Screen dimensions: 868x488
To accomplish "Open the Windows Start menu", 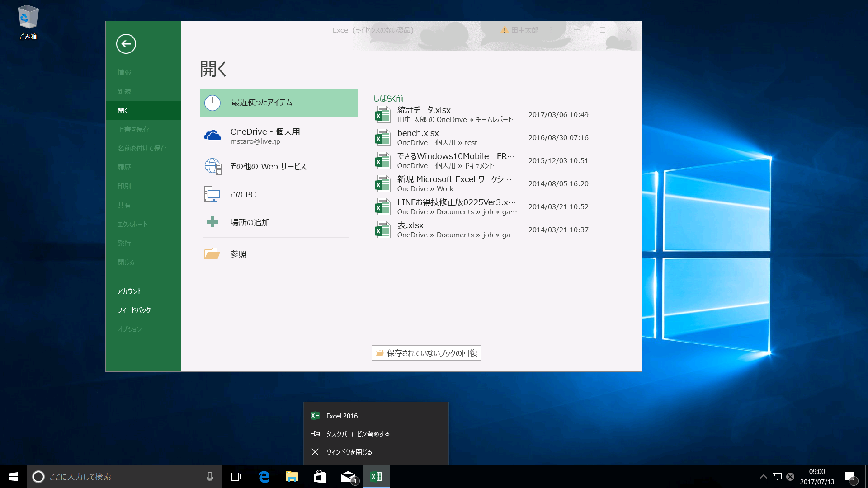I will 14,477.
